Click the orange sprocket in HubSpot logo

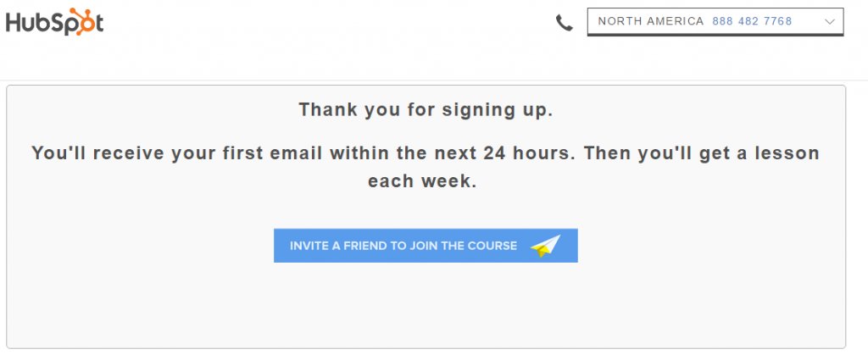[x=81, y=19]
